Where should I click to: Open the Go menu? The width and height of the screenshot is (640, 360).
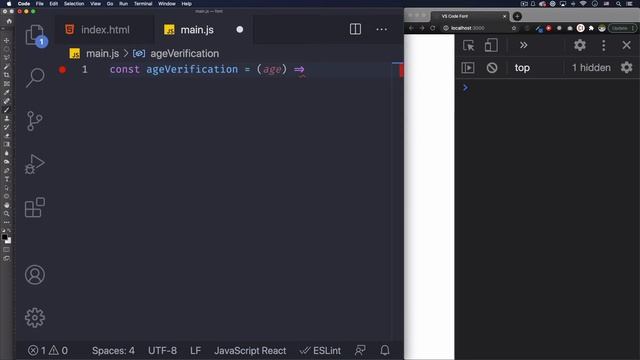pyautogui.click(x=110, y=4)
